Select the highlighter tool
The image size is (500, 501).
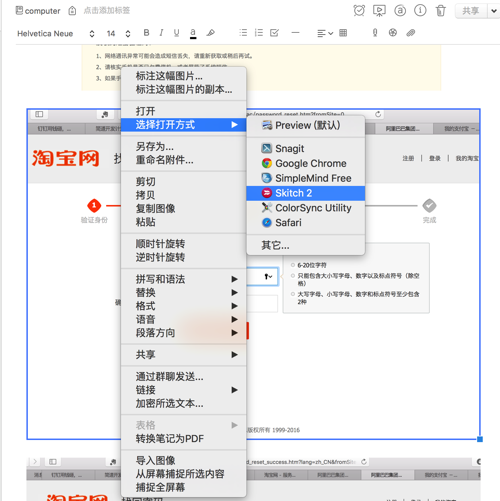click(x=211, y=33)
